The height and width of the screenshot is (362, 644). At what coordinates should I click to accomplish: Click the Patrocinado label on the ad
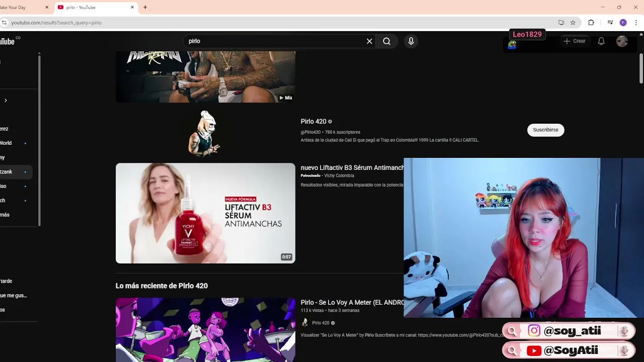310,175
